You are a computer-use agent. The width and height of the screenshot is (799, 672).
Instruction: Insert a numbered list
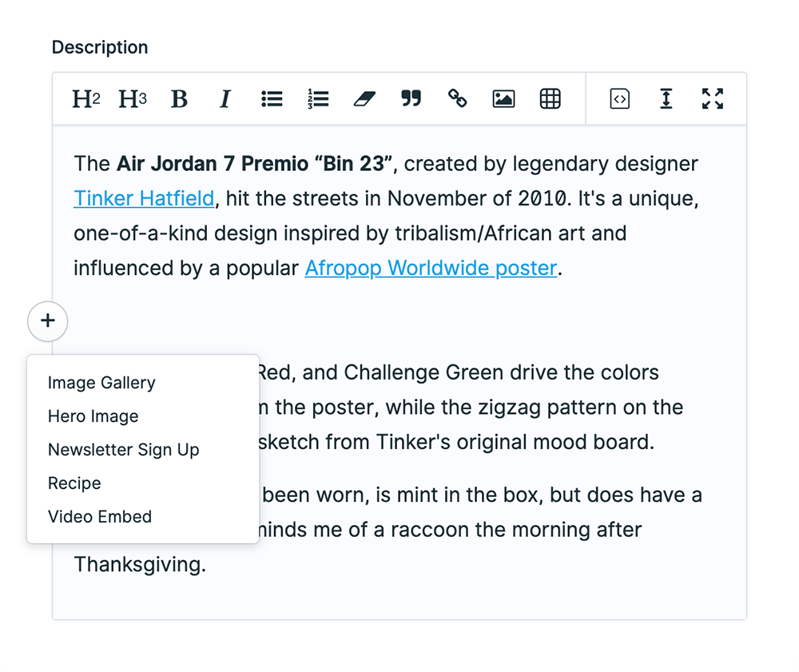tap(318, 99)
